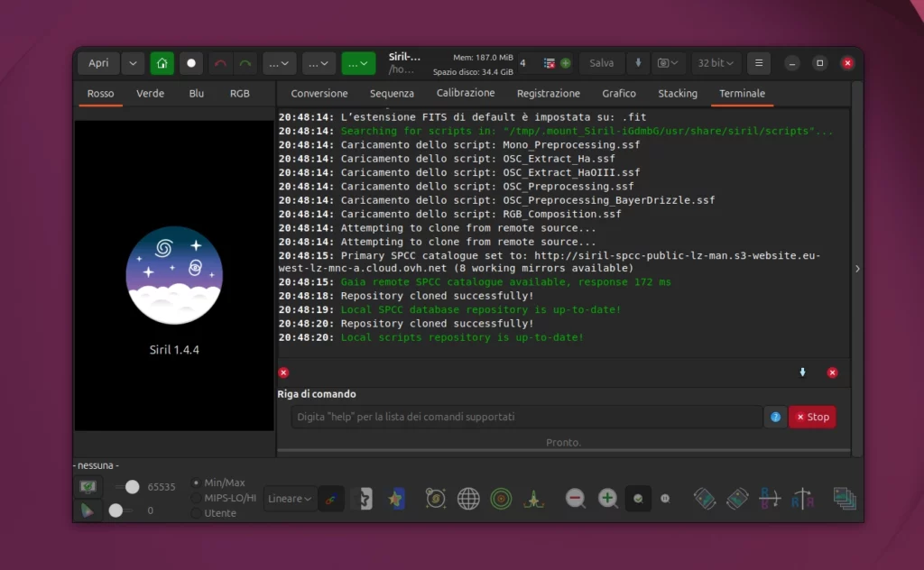Click the red X icon at terminal left
The height and width of the screenshot is (570, 924).
coord(283,372)
